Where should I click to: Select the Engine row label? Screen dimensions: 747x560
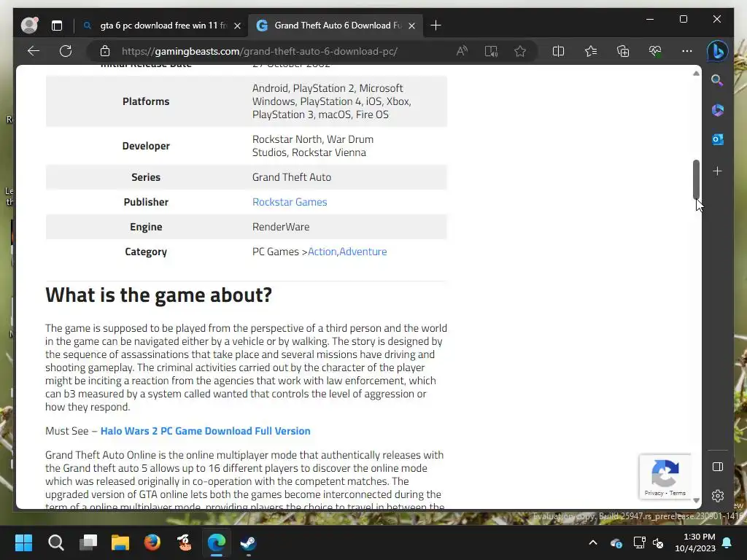click(x=146, y=227)
